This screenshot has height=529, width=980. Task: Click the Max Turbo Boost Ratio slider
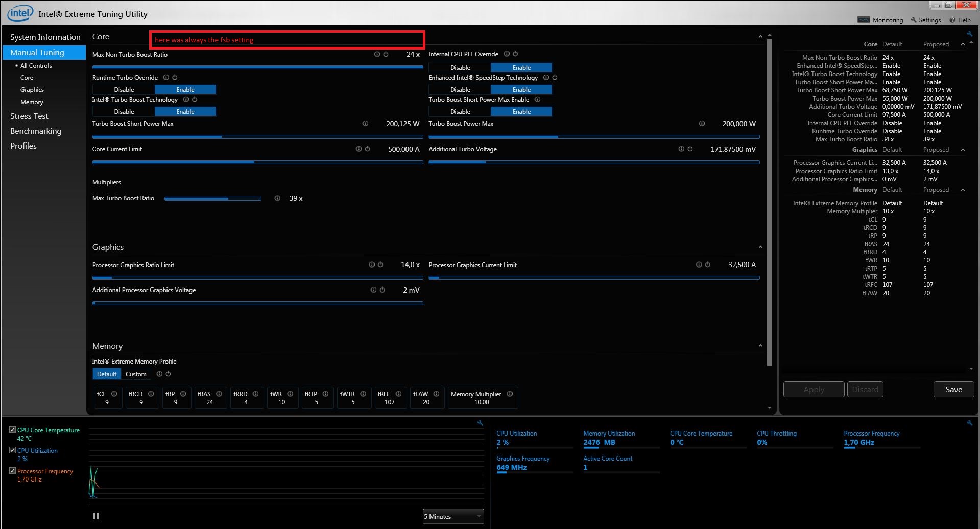212,199
